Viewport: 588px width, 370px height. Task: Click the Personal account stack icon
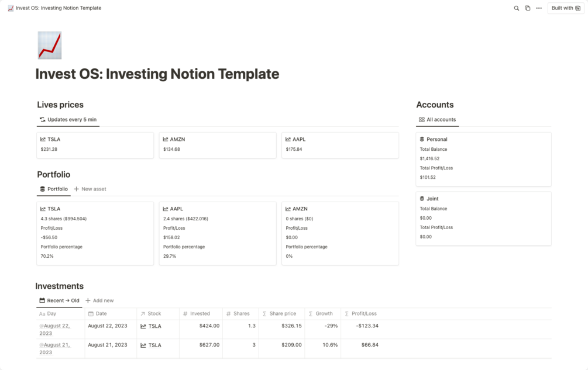pos(422,139)
